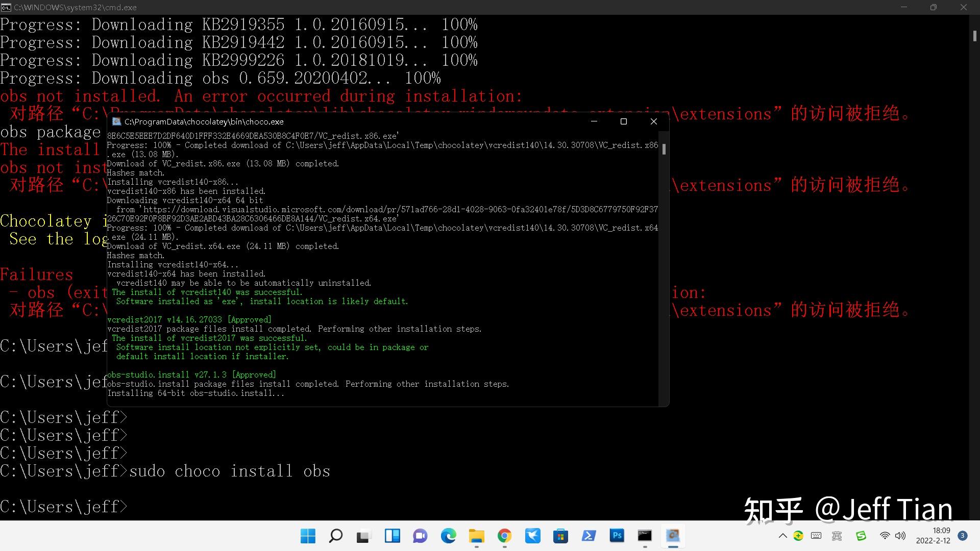Image resolution: width=980 pixels, height=551 pixels.
Task: Maximize the choco.exe window
Action: 623,121
